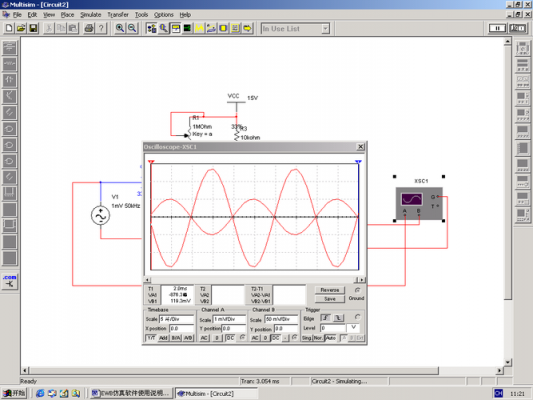This screenshot has width=533, height=400.
Task: Select the Multimeter instrument at top right
Action: pyautogui.click(x=522, y=48)
